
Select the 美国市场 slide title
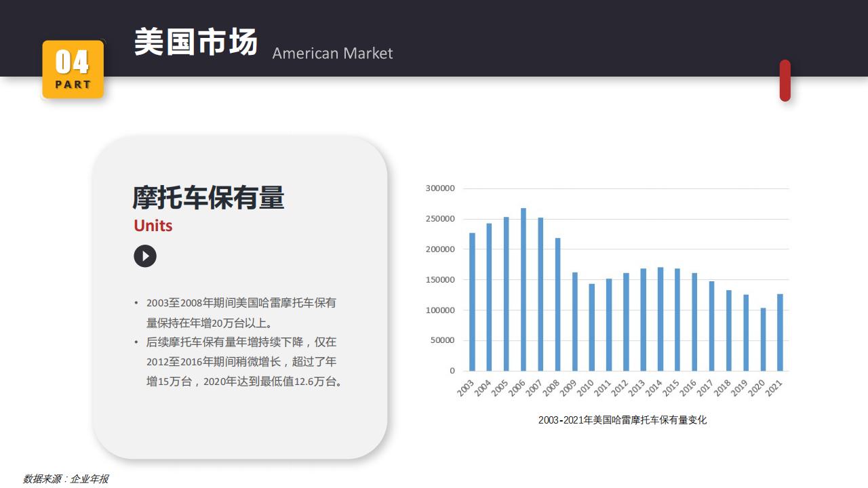[196, 41]
